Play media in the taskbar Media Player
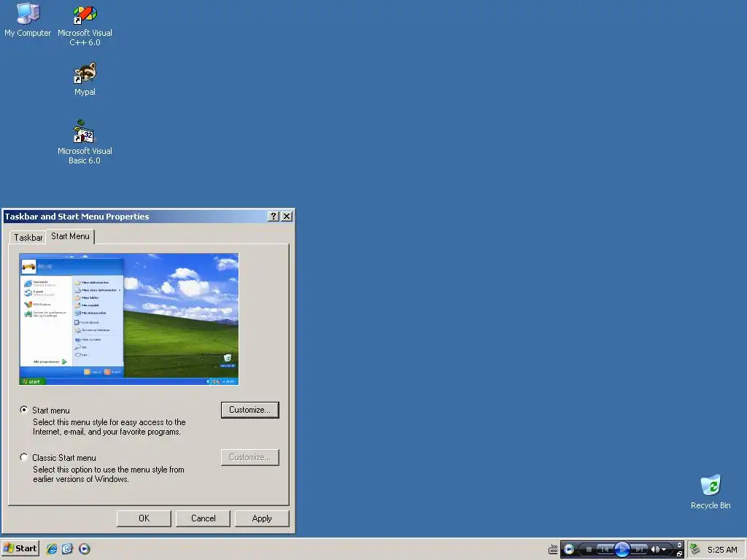Image resolution: width=747 pixels, height=560 pixels. [x=622, y=549]
